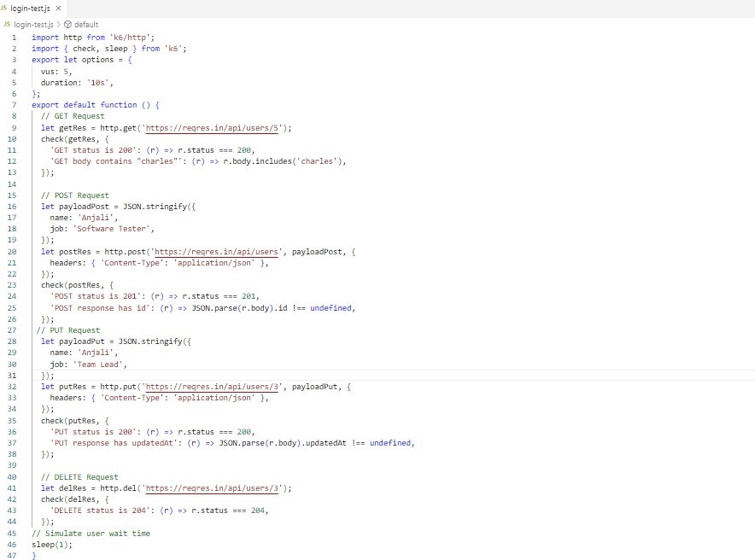This screenshot has height=560, width=755.
Task: Click 'export default function' text
Action: coord(85,105)
